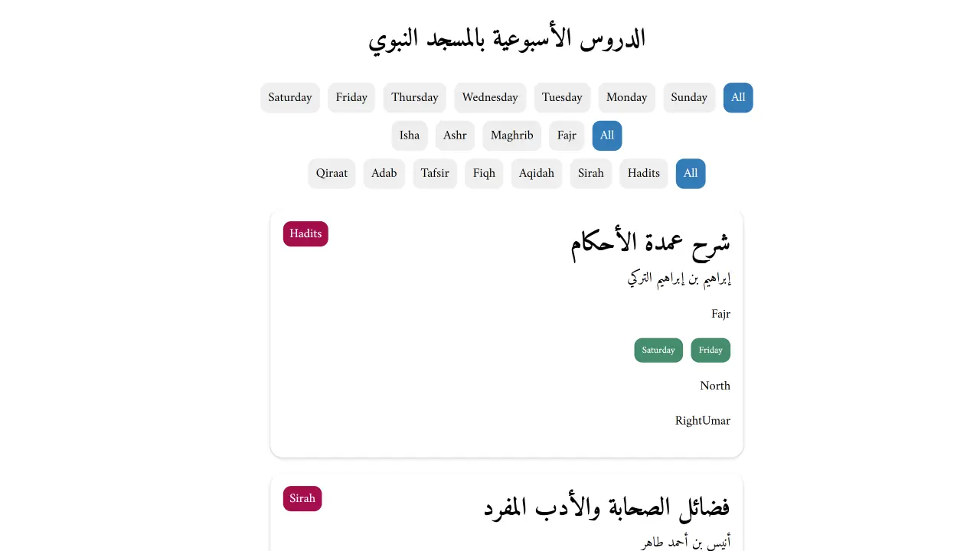Click the Hadits badge on the first lesson card

(305, 233)
